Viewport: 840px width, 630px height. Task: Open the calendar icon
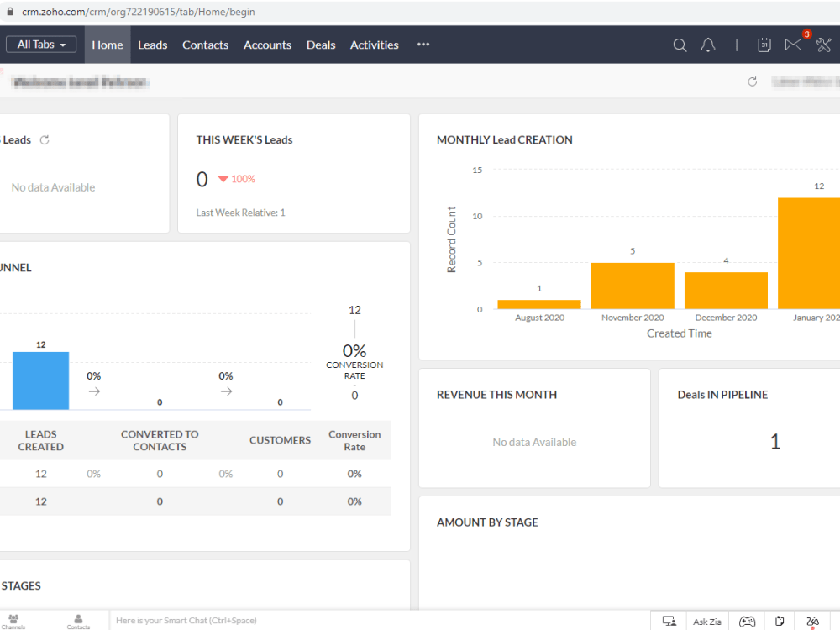coord(764,45)
